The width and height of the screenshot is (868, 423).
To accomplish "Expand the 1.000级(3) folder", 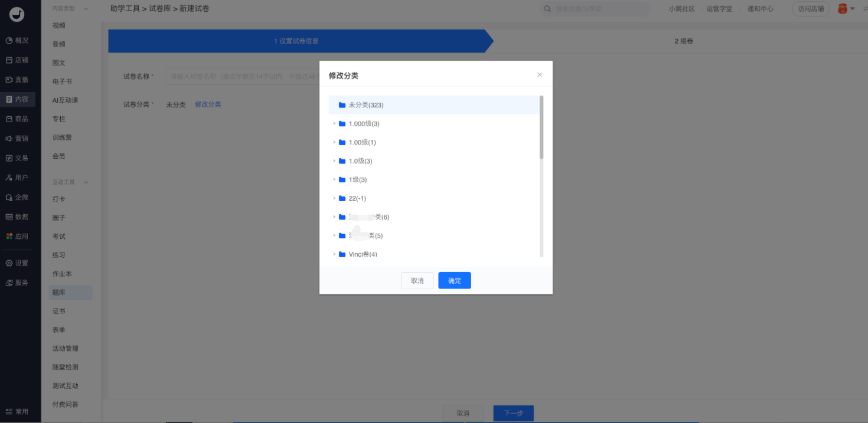I will (334, 124).
